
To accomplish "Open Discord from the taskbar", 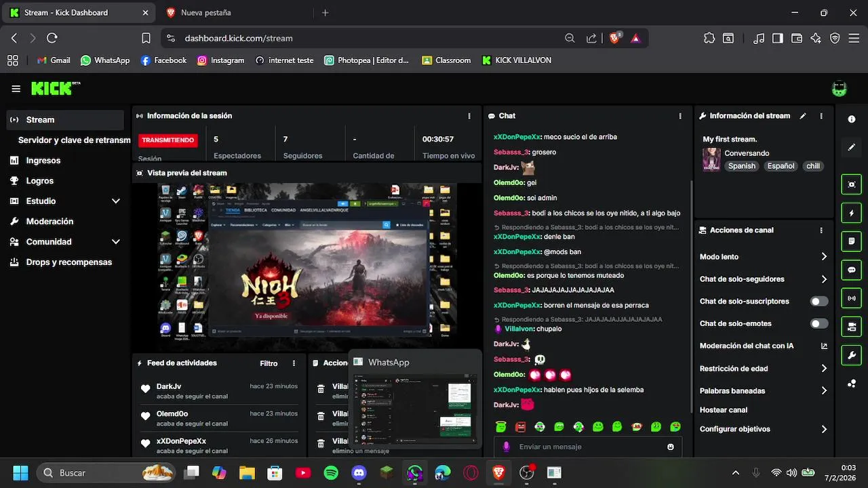I will pyautogui.click(x=359, y=472).
